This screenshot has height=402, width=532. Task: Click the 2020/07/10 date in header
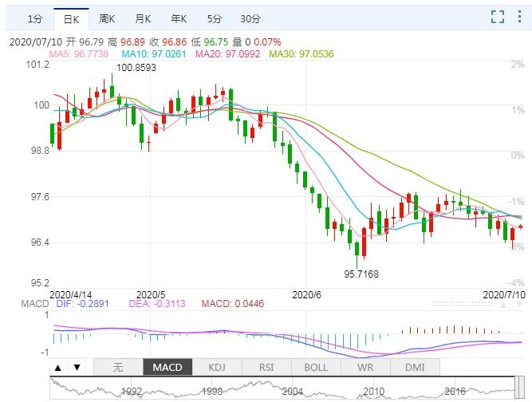point(36,42)
